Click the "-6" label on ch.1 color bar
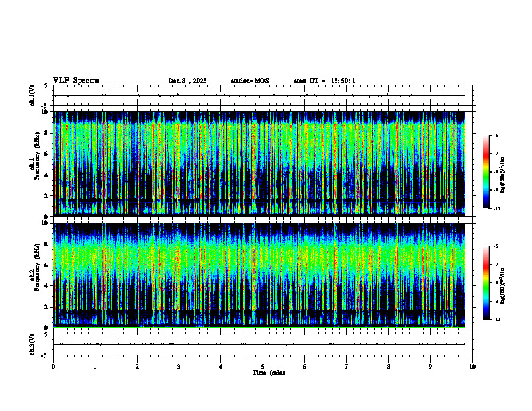The height and width of the screenshot is (411, 532). coord(496,135)
